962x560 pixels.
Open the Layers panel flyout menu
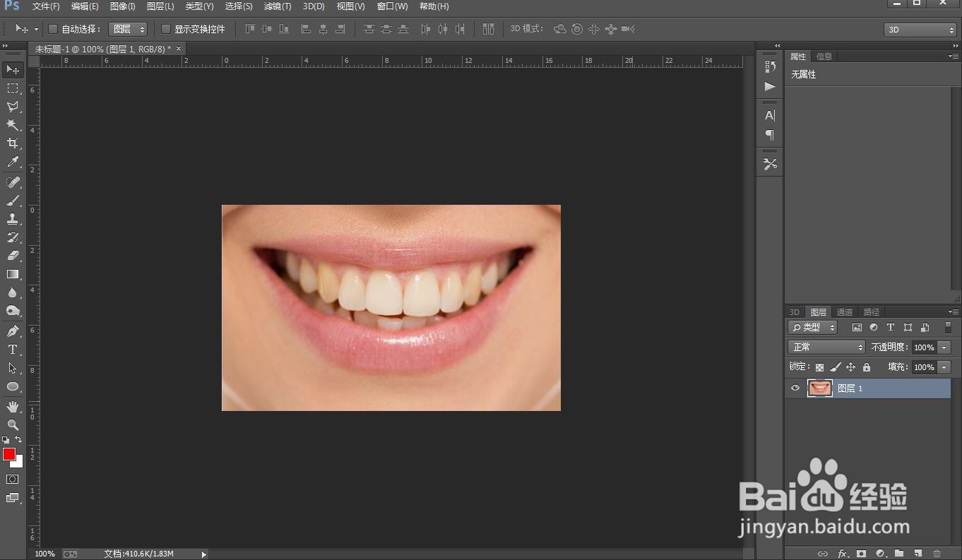click(x=954, y=312)
